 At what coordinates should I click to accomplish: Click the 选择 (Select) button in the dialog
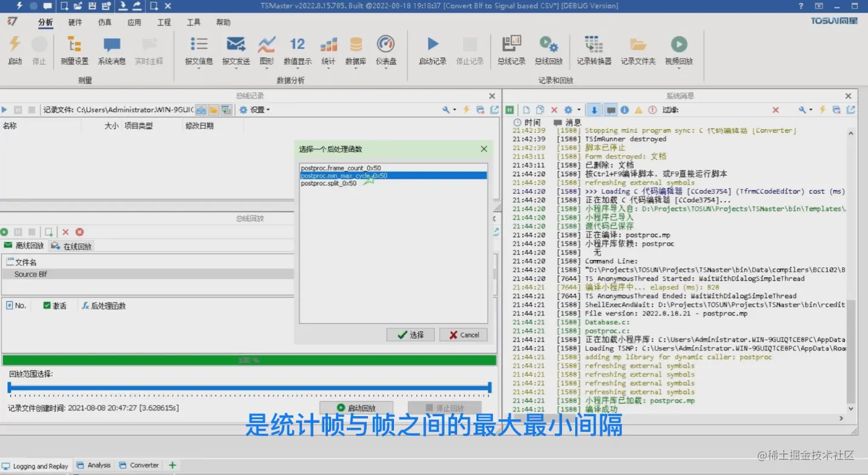click(410, 334)
